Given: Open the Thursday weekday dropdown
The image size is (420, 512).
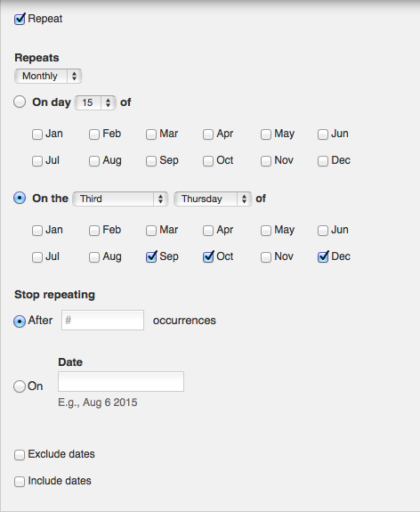Looking at the screenshot, I should pos(213,199).
